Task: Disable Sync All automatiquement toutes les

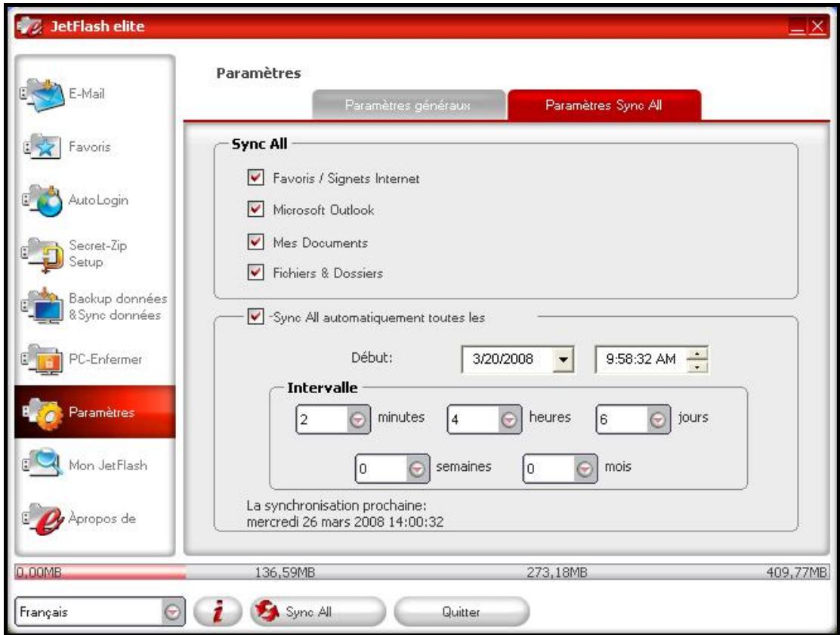Action: (x=255, y=317)
